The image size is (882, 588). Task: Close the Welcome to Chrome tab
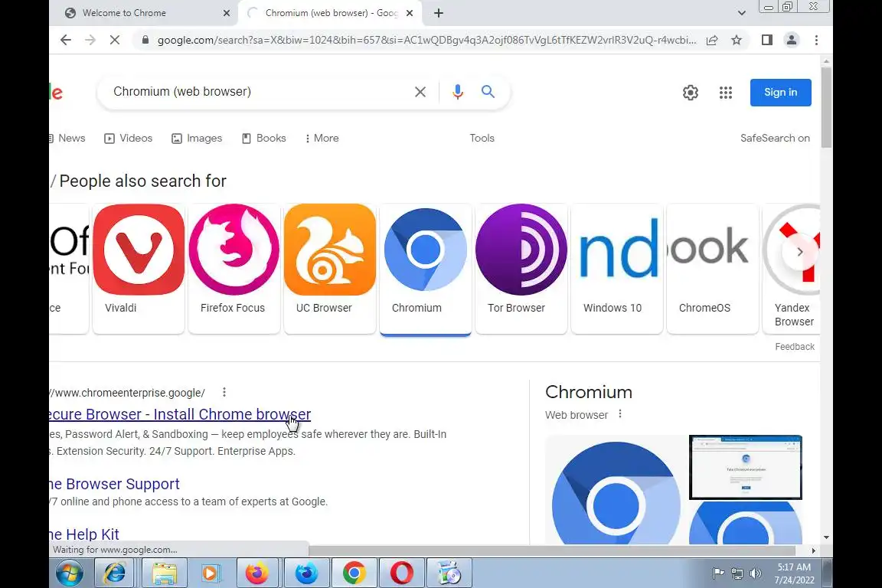coord(226,13)
